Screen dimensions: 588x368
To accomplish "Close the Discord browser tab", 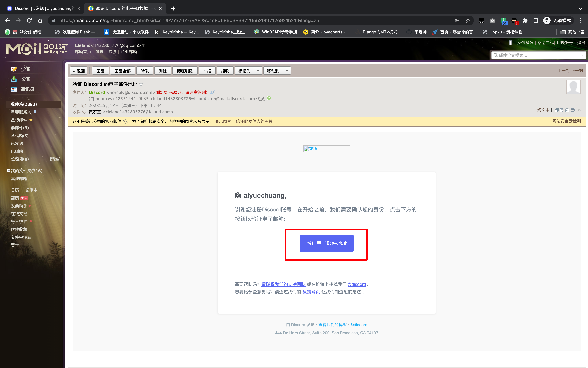I will [79, 9].
